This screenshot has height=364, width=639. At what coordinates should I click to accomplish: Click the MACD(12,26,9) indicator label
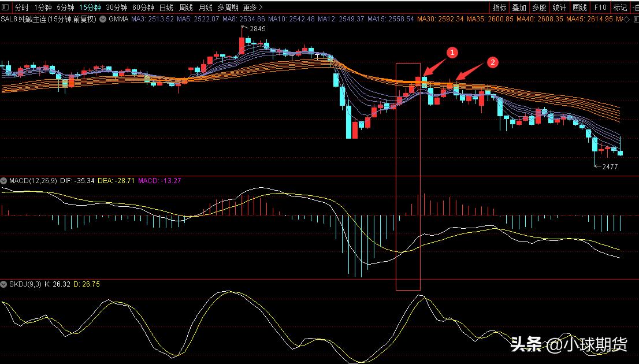pos(33,180)
